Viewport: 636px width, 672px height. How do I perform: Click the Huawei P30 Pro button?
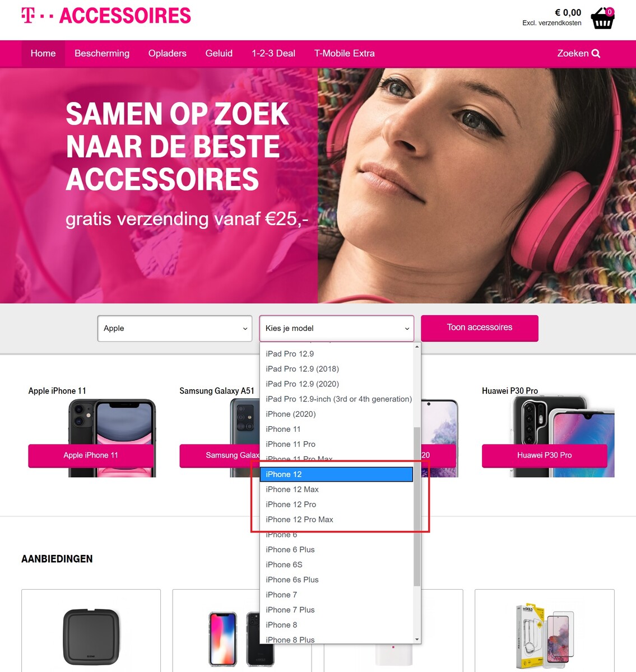click(545, 455)
